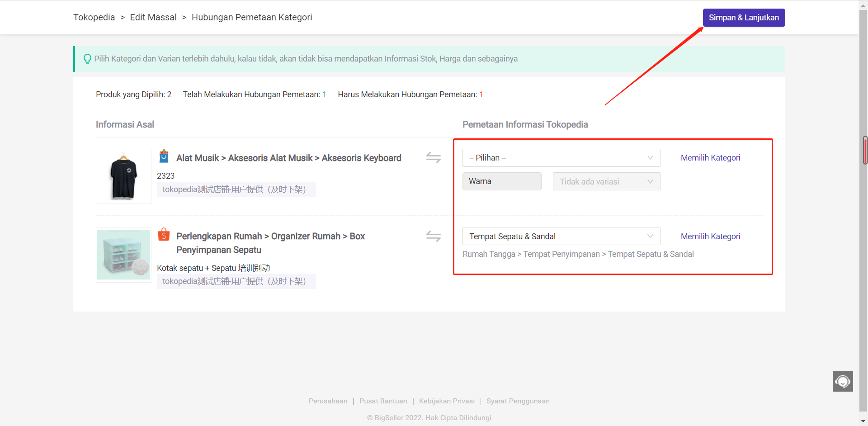This screenshot has width=868, height=426.
Task: Click Informasi Asal column header
Action: tap(125, 124)
